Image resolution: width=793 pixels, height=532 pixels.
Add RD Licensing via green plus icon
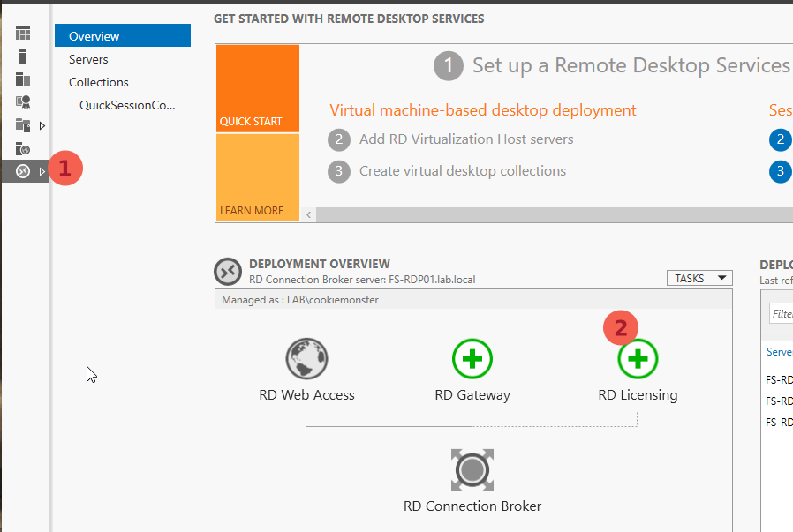coord(638,359)
